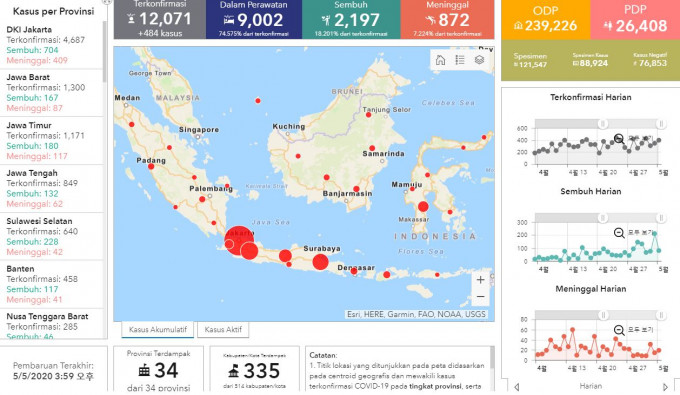The width and height of the screenshot is (680, 395).
Task: Click zoom-out magnifier on Sembuh Harian chart
Action: [x=619, y=233]
